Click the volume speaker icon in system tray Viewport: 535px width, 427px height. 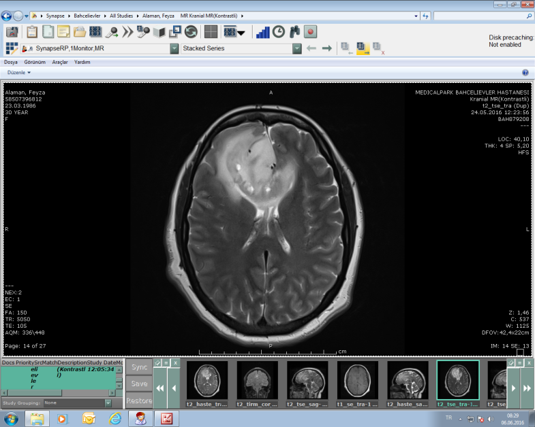coord(490,419)
